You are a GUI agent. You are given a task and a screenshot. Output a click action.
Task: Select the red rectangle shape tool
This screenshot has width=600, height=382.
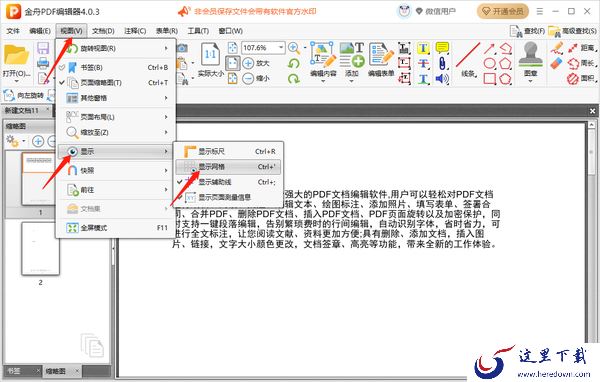point(489,79)
